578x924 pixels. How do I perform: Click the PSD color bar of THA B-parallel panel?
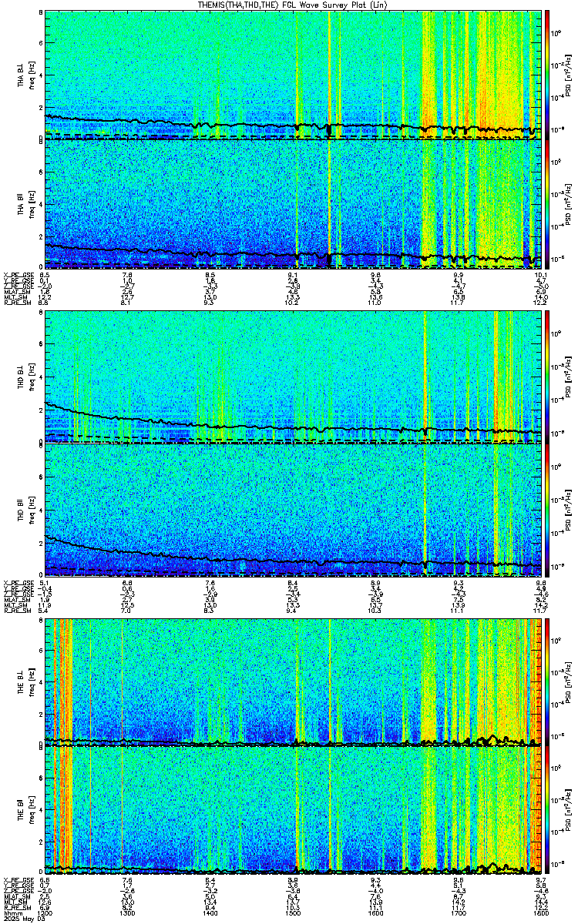548,204
